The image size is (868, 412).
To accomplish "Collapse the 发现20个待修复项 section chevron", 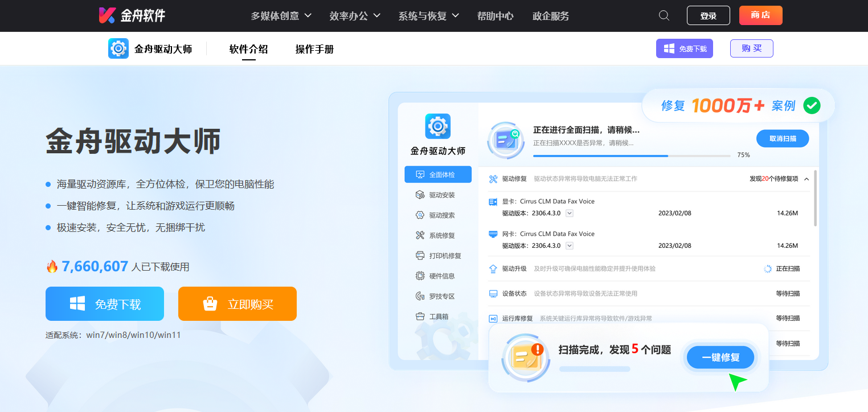I will point(806,179).
